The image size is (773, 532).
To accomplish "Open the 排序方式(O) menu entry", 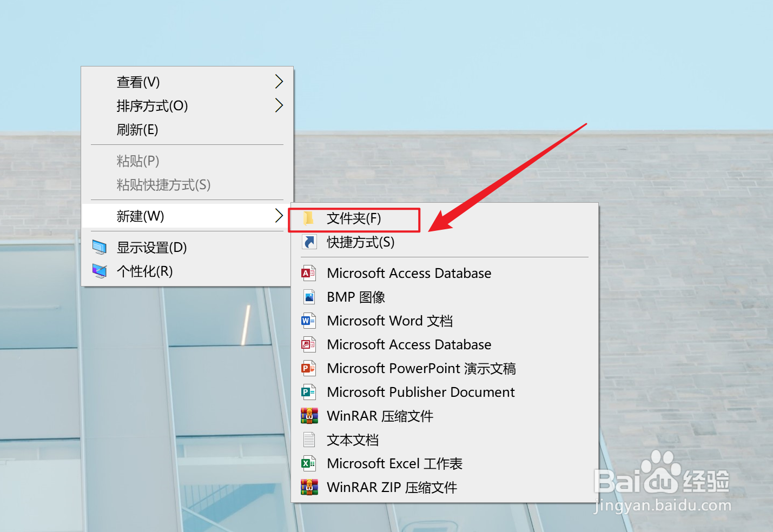I will pos(187,105).
